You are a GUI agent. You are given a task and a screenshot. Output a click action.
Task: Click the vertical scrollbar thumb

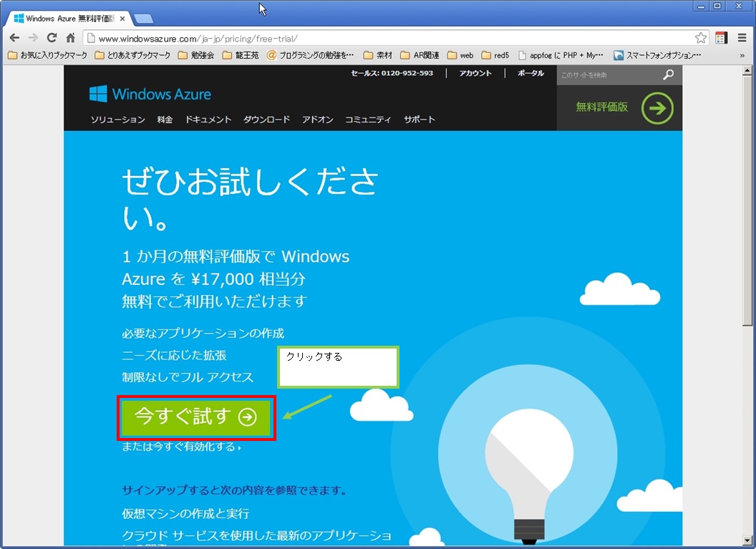(x=747, y=201)
